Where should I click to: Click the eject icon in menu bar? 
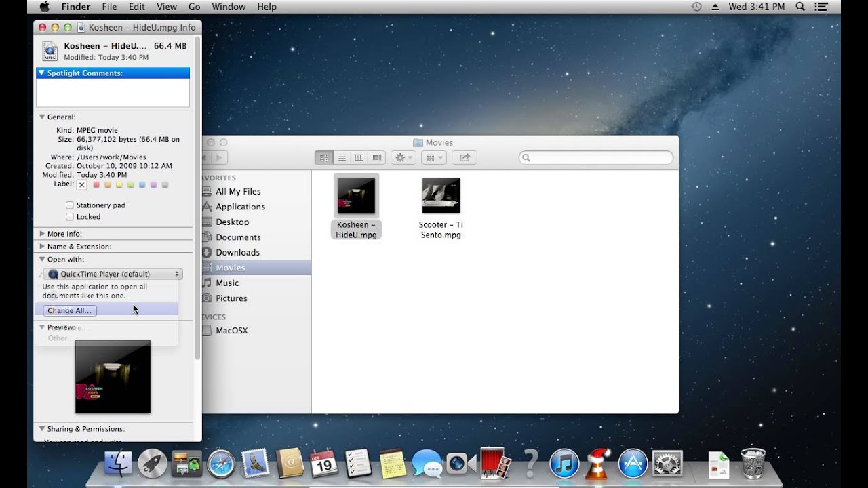click(x=715, y=7)
